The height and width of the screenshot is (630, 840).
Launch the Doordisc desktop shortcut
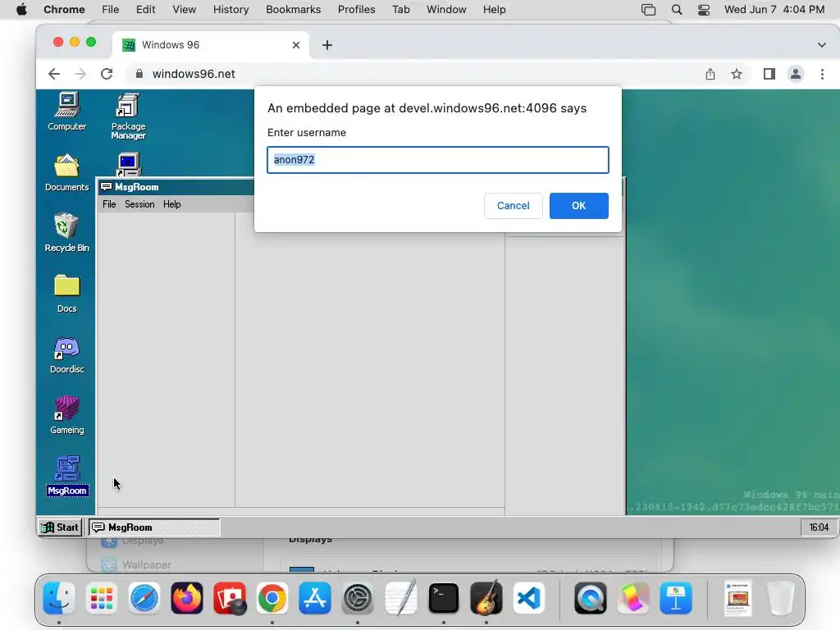coord(67,354)
